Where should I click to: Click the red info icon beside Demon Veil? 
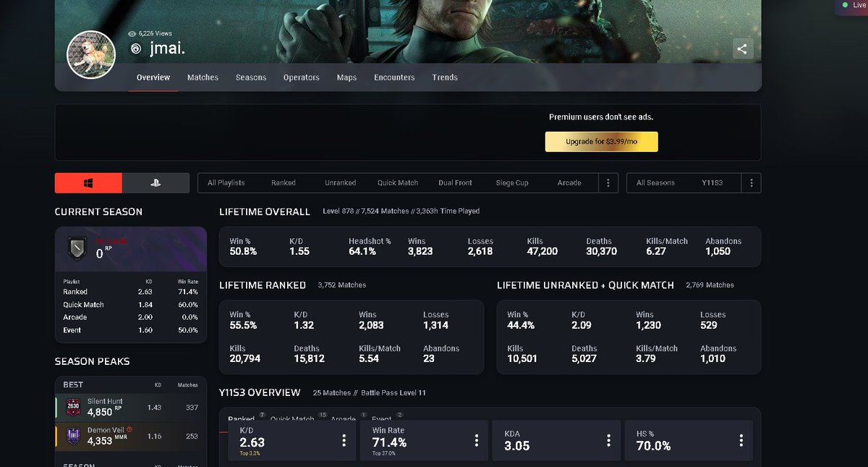coord(129,429)
